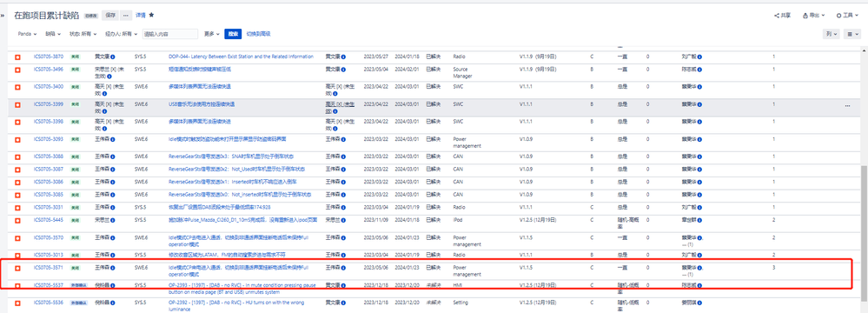868x313 pixels.
Task: Select 'HMI' component cell in ICS0705-5537 row
Action: click(457, 285)
